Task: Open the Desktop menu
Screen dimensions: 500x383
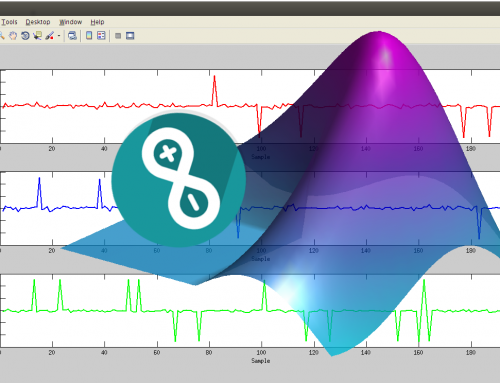Action: (38, 22)
